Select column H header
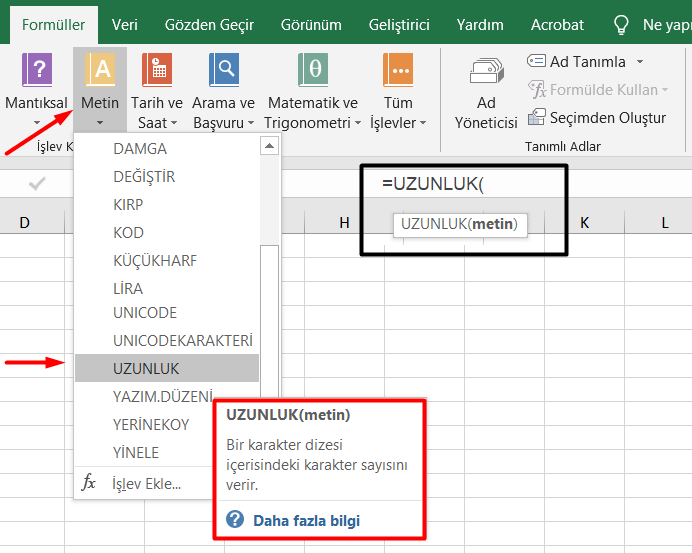Viewport: 692px width, 553px height. (344, 222)
